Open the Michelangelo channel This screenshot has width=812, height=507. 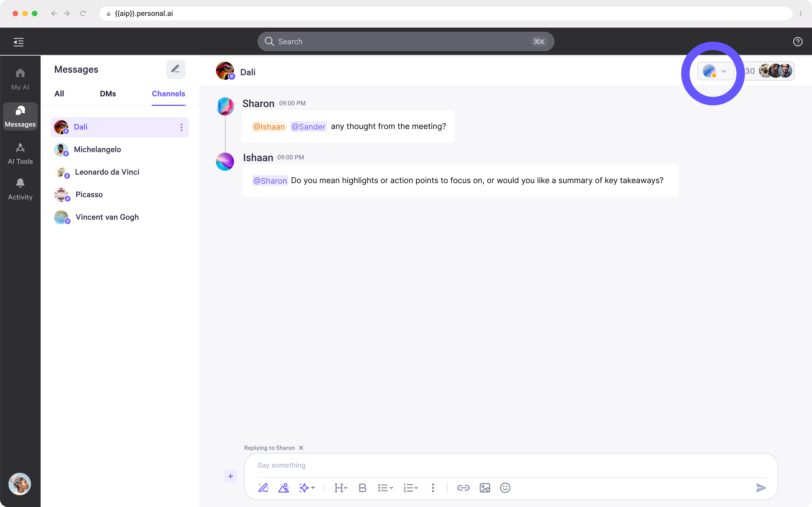pos(97,149)
